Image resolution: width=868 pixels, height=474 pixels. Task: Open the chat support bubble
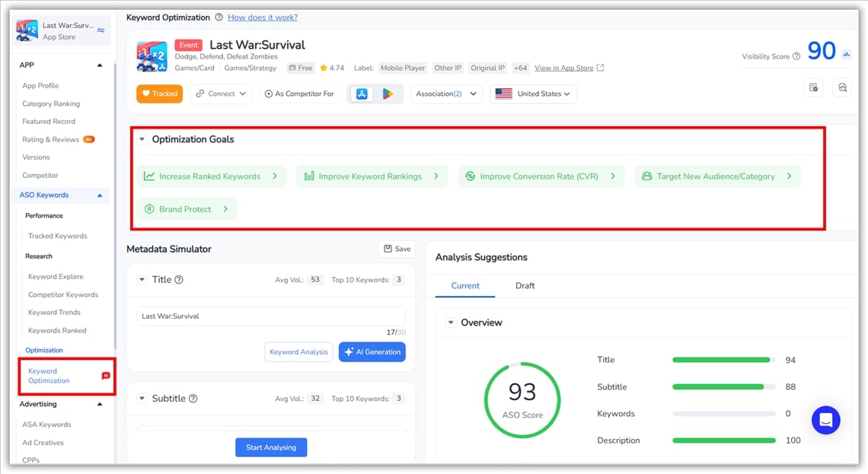click(x=825, y=419)
